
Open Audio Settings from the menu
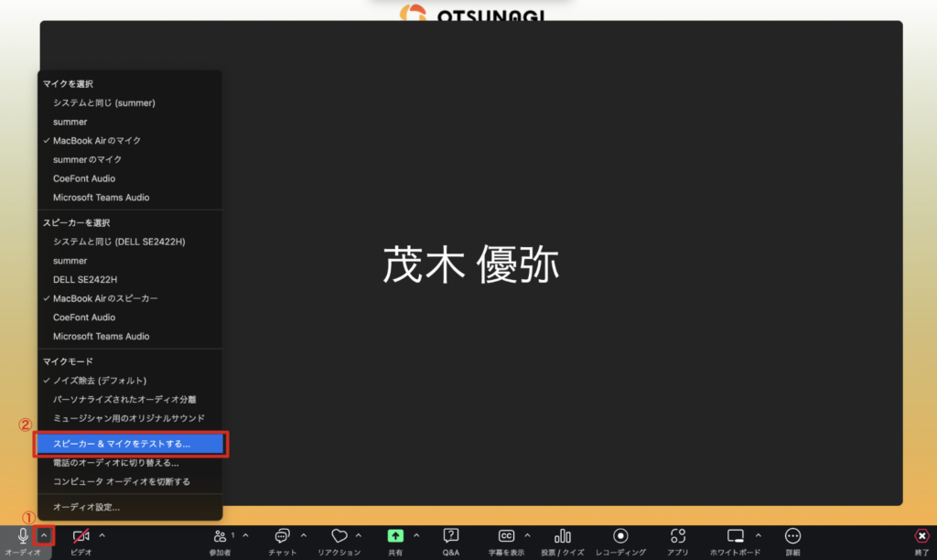[86, 507]
